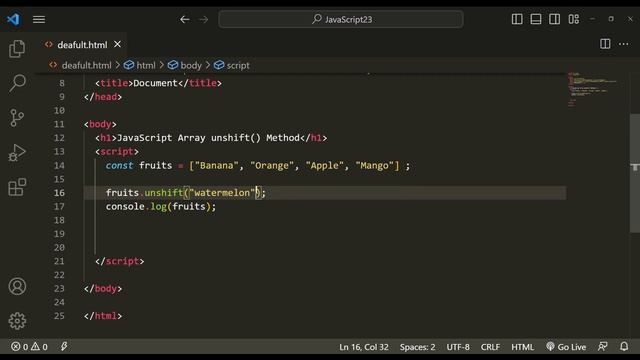Click the errors and warnings status indicator
The width and height of the screenshot is (640, 360).
(29, 347)
